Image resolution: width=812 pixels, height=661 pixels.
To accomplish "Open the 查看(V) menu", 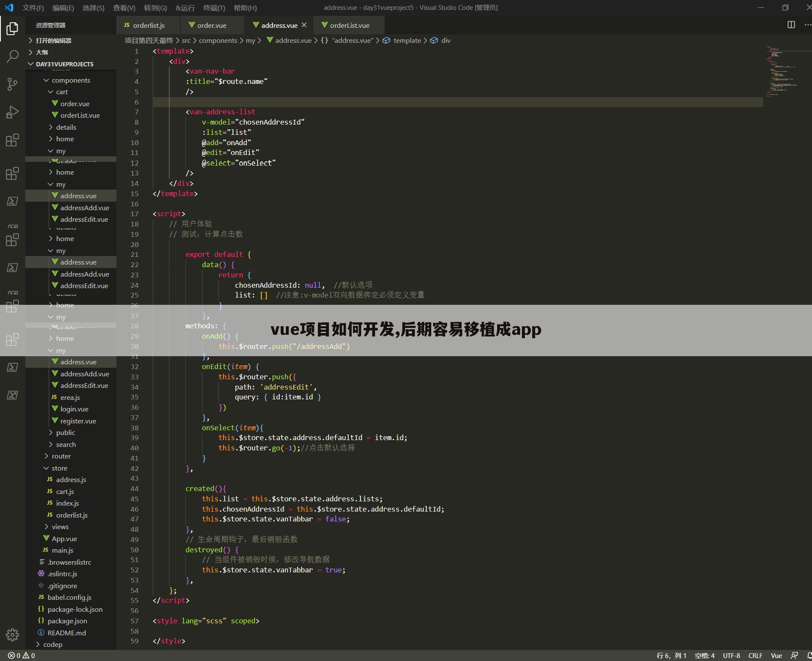I will (124, 8).
